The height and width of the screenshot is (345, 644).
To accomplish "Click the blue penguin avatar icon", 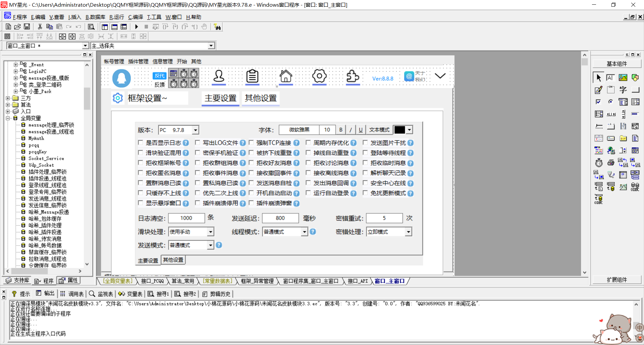I will (121, 78).
